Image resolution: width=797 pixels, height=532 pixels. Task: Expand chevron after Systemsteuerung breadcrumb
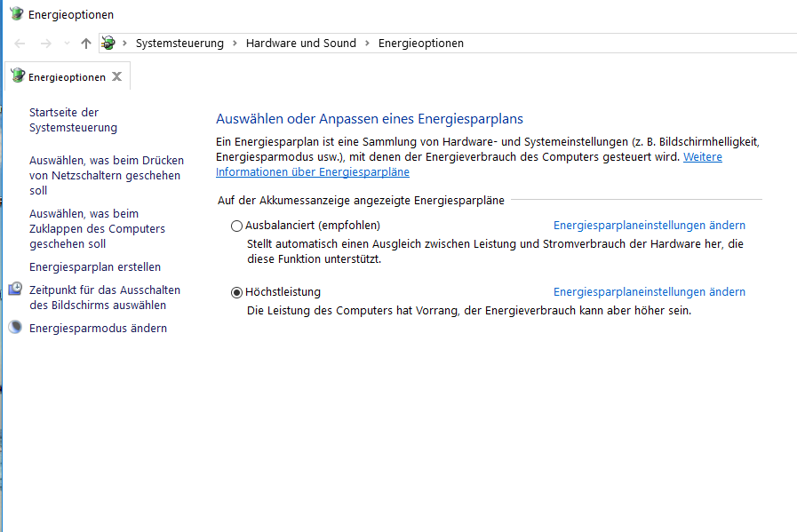pyautogui.click(x=235, y=44)
